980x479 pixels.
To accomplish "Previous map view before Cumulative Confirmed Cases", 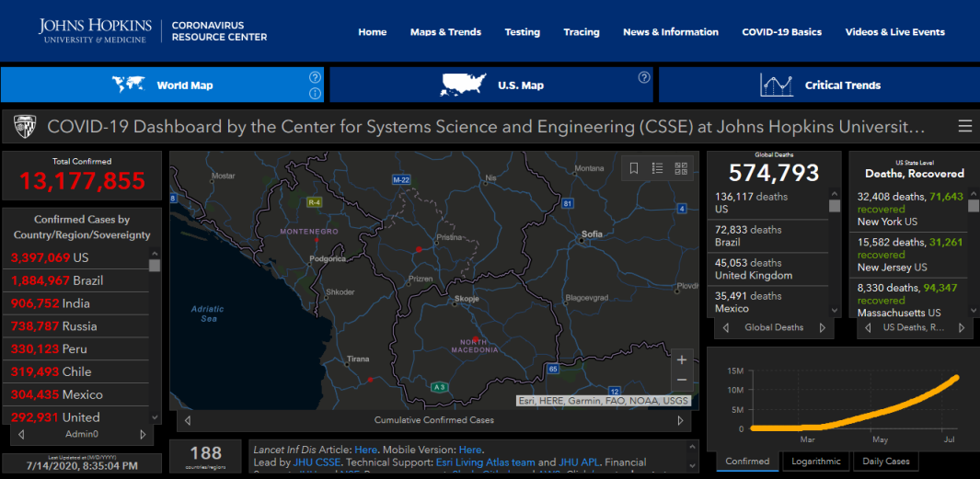I will tap(188, 420).
